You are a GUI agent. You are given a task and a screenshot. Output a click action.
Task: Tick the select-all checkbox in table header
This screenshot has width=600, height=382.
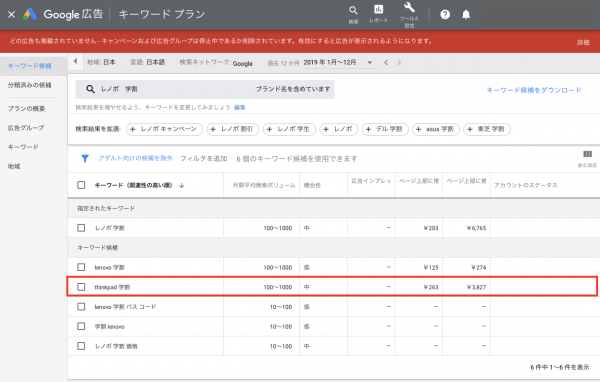point(81,185)
